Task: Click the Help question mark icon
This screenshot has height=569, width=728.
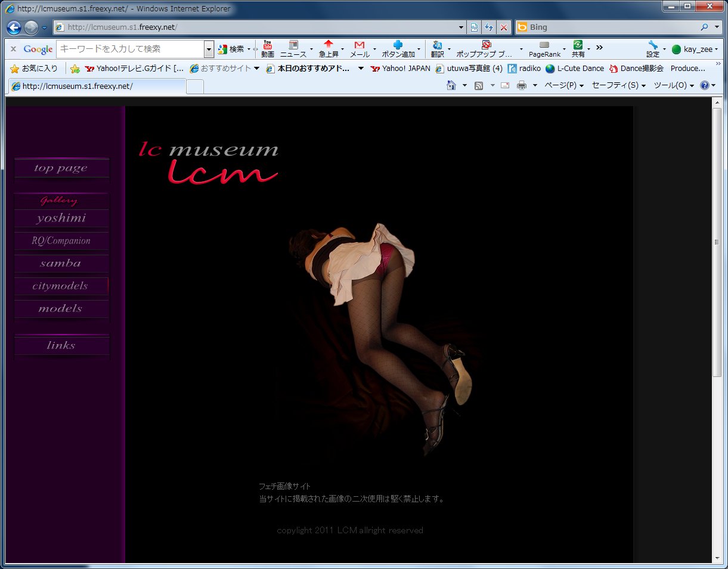Action: [x=704, y=86]
